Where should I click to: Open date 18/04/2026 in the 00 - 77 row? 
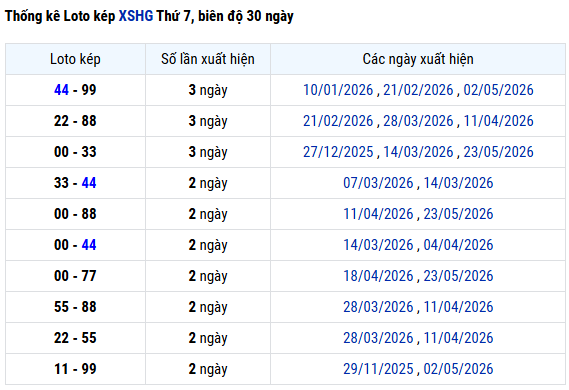378,276
